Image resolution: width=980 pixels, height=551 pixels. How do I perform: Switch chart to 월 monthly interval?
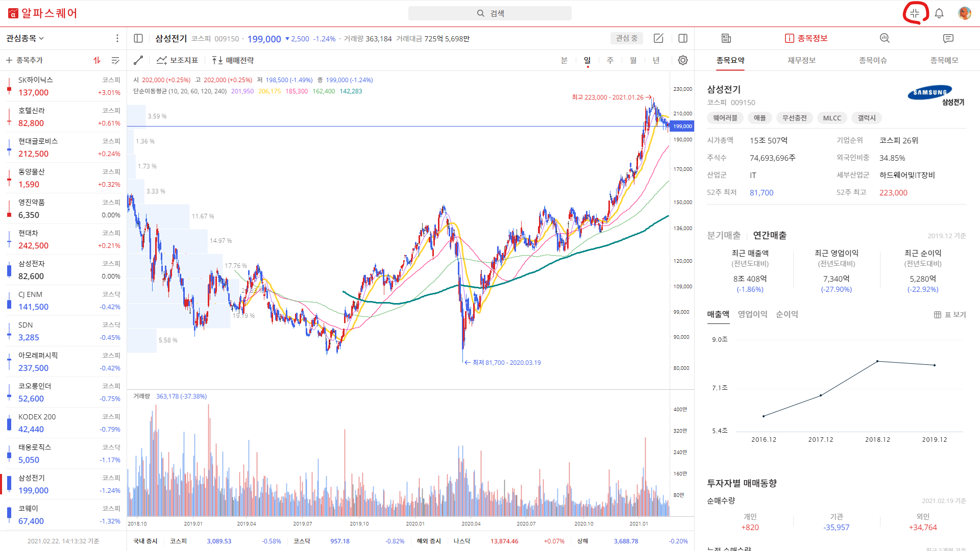(x=633, y=60)
